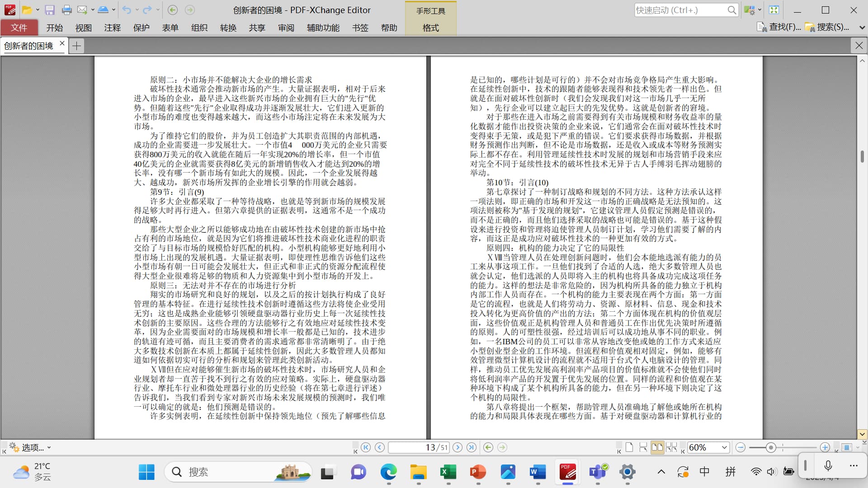Switch to the 转换 ribbon tab
Image resolution: width=868 pixels, height=488 pixels.
pos(228,28)
